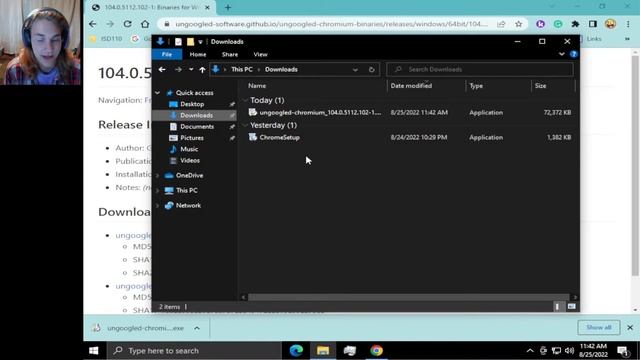This screenshot has height=360, width=640.
Task: Go back in File Explorer
Action: click(x=162, y=70)
